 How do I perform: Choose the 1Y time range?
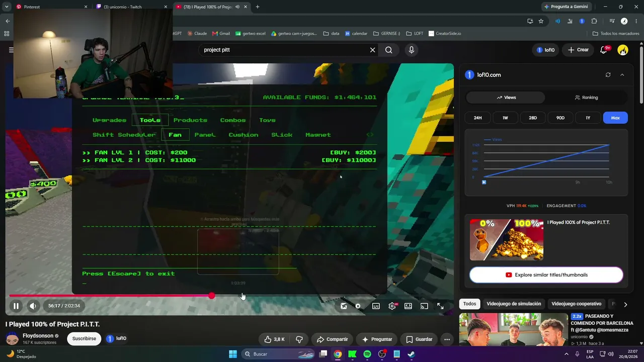[x=588, y=118]
